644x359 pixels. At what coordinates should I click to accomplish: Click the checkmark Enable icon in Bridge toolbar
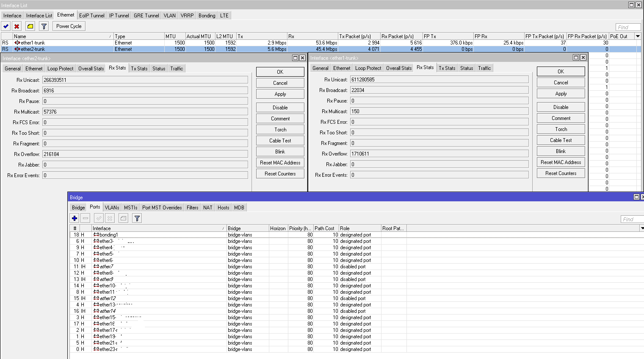pyautogui.click(x=99, y=218)
